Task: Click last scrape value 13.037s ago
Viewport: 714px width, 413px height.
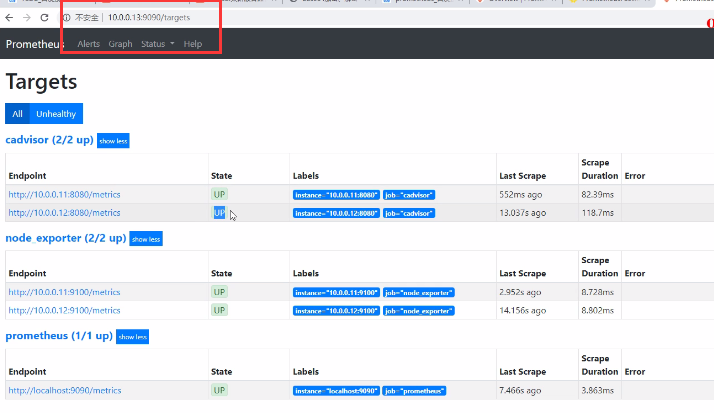Action: click(522, 213)
